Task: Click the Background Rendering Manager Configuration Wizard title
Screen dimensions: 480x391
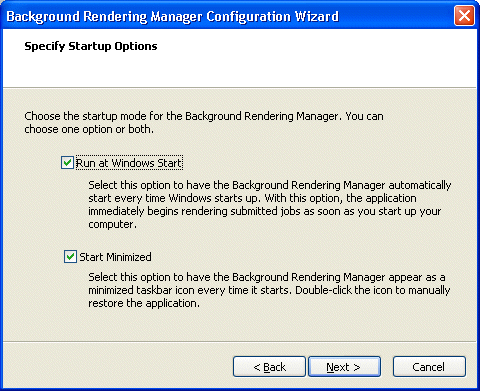Action: point(172,16)
